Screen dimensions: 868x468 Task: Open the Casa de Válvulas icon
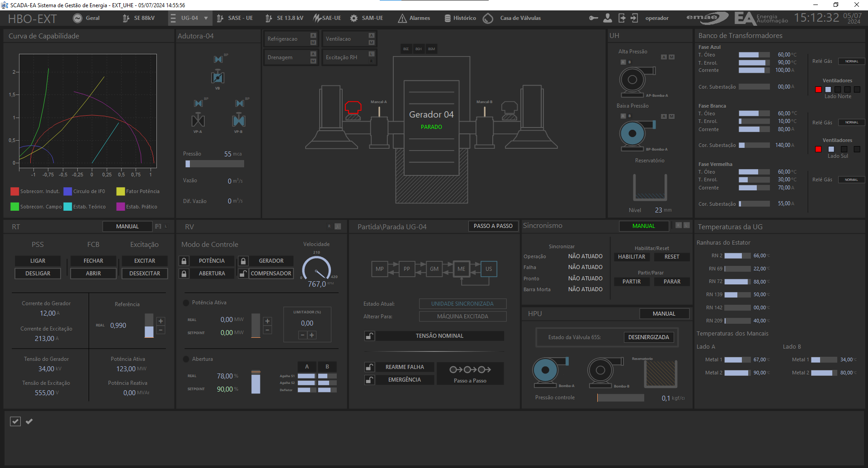(488, 18)
